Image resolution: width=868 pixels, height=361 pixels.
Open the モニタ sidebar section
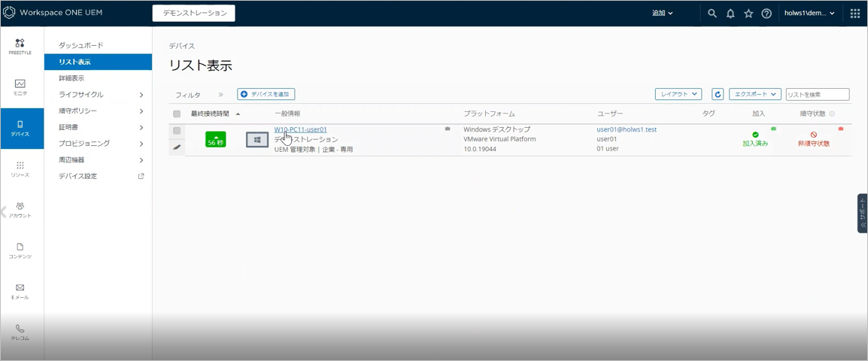pos(20,87)
